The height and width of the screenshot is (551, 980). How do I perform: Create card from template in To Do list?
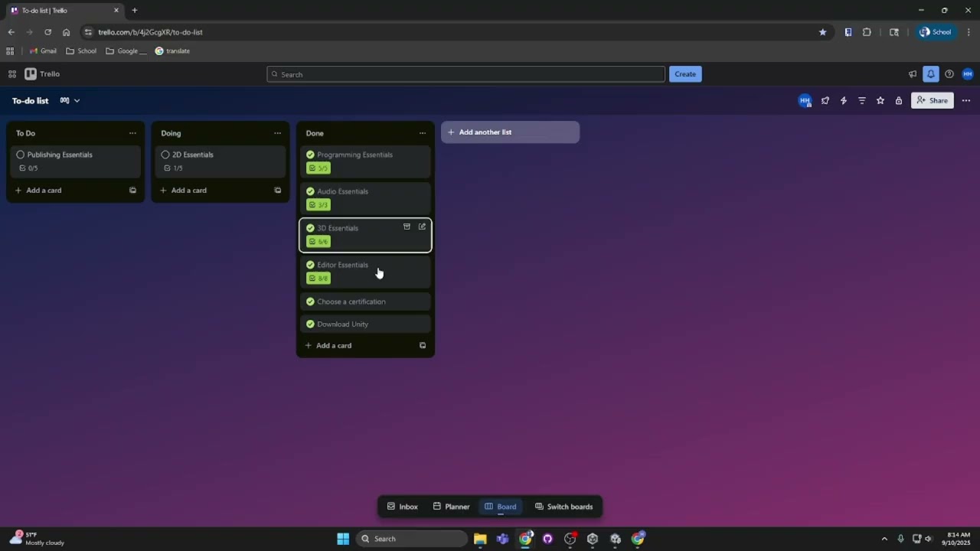[x=132, y=191]
